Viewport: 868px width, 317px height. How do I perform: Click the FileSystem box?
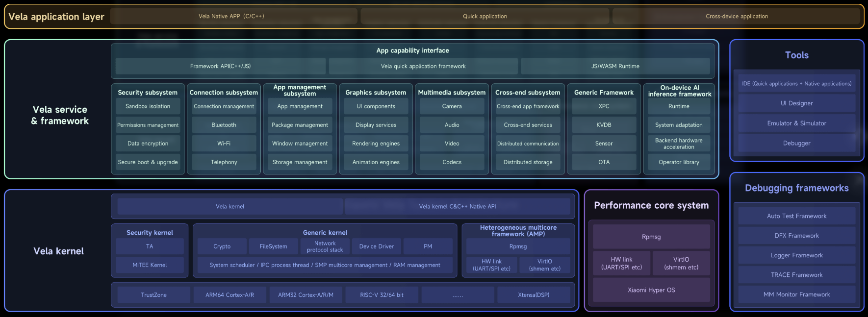click(x=274, y=246)
